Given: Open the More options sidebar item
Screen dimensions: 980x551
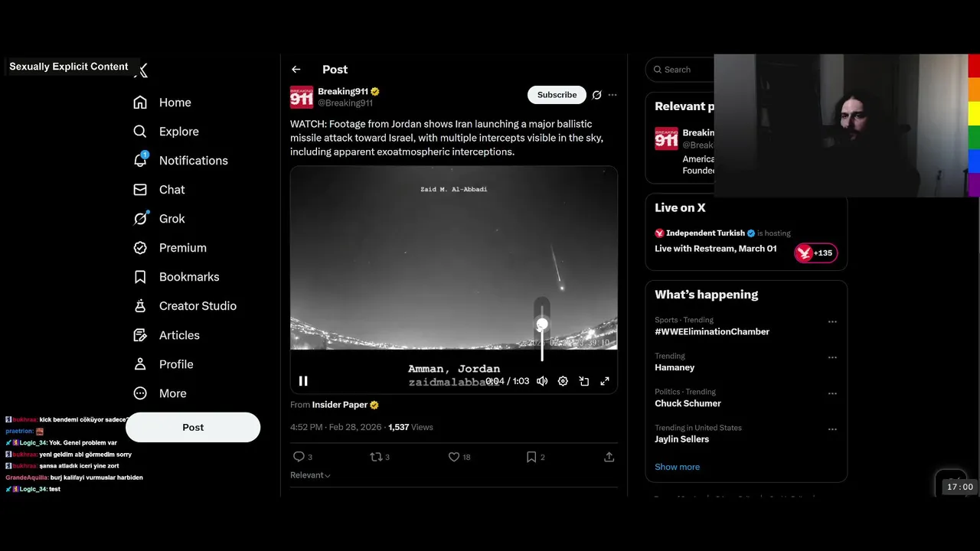Looking at the screenshot, I should tap(160, 393).
